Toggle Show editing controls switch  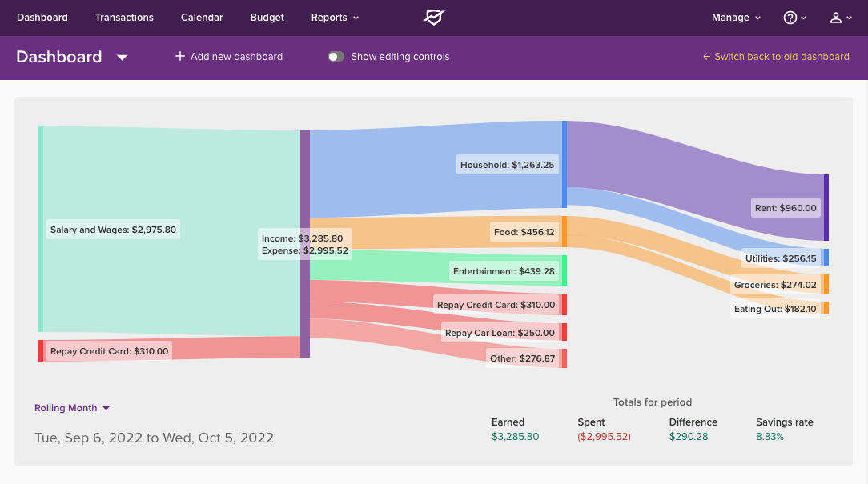click(x=336, y=57)
